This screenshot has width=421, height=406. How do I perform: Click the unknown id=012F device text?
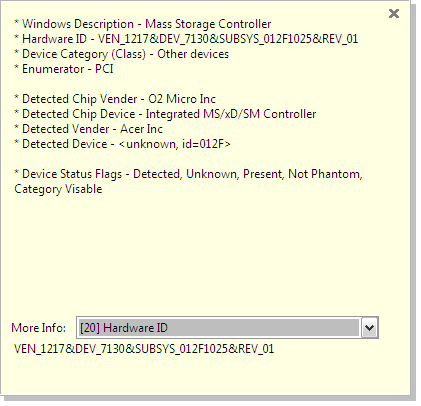pyautogui.click(x=174, y=144)
